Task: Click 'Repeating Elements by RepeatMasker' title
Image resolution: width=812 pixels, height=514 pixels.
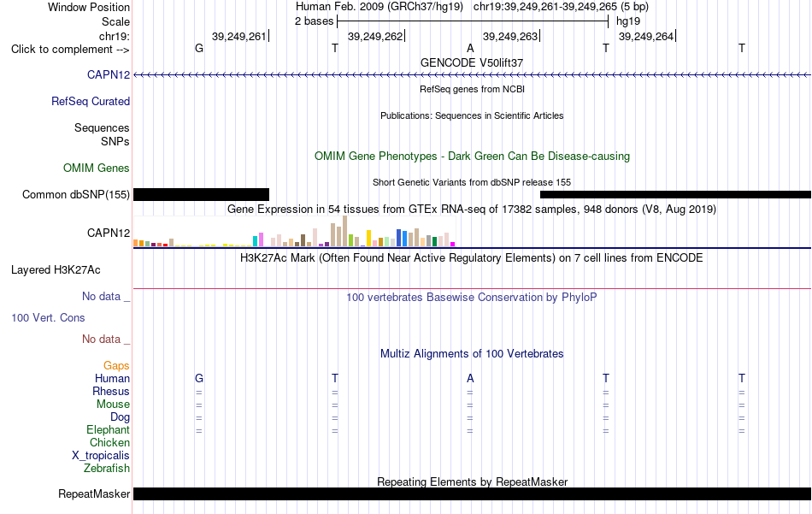Action: (x=472, y=482)
